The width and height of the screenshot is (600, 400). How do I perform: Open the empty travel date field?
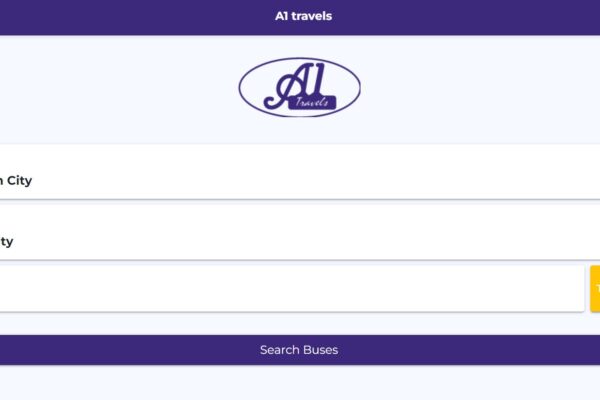click(292, 289)
